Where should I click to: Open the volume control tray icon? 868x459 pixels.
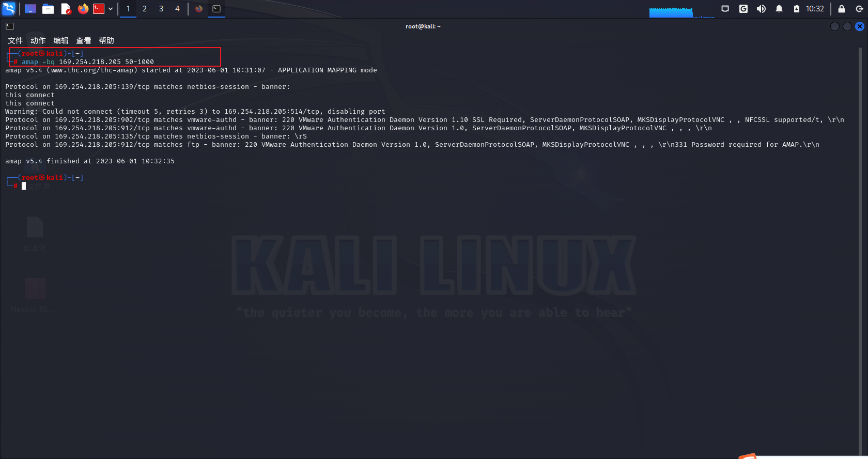coord(761,9)
